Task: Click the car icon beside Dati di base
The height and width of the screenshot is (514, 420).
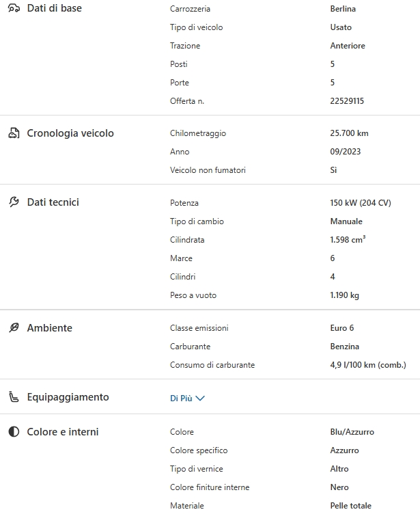Action: coord(14,8)
